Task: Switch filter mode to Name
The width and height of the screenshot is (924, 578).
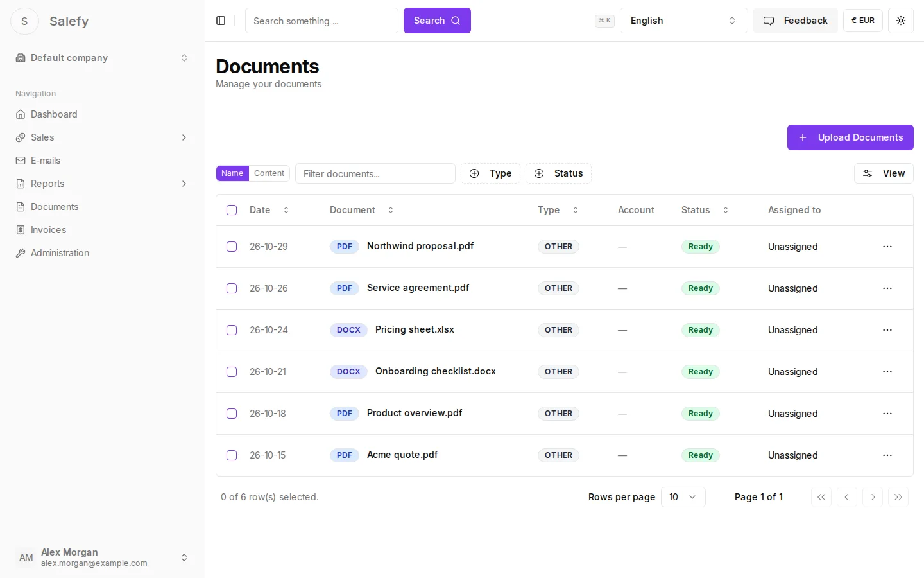Action: (x=232, y=173)
